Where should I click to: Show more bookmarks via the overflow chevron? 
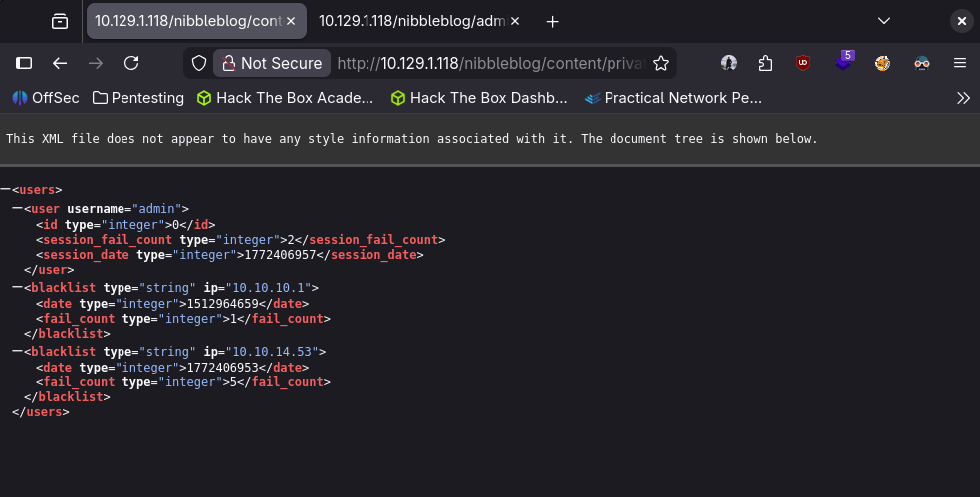(963, 98)
